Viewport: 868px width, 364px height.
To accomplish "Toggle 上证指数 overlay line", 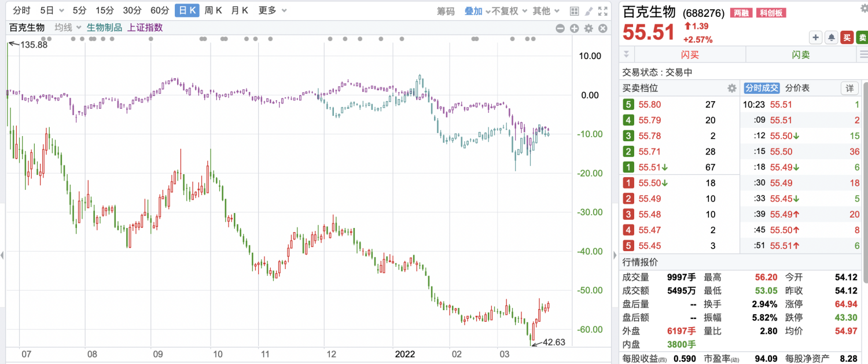I will (145, 27).
